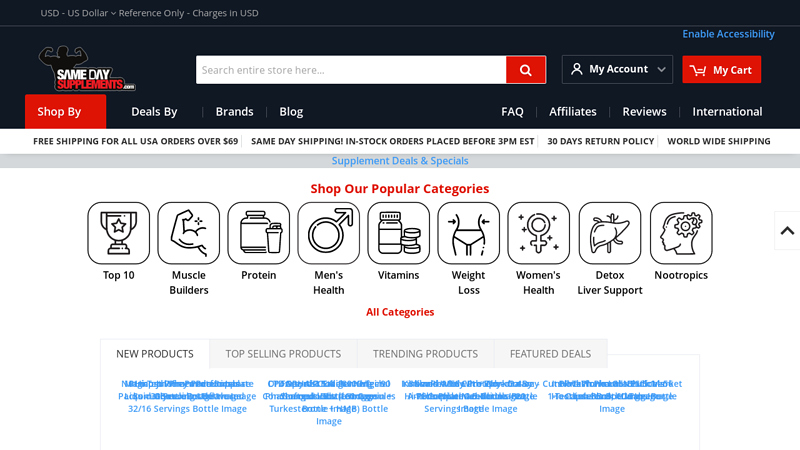The image size is (800, 450).
Task: Click the shopping cart icon
Action: 698,70
